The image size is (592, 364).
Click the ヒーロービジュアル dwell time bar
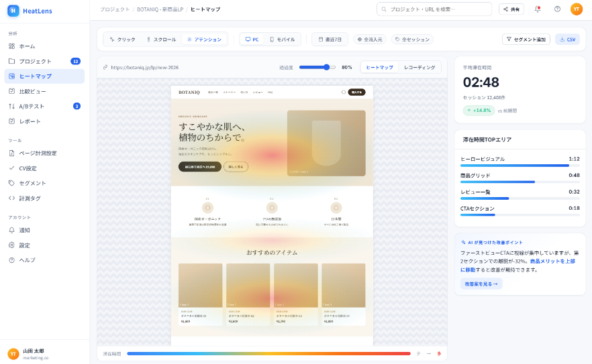tap(520, 166)
